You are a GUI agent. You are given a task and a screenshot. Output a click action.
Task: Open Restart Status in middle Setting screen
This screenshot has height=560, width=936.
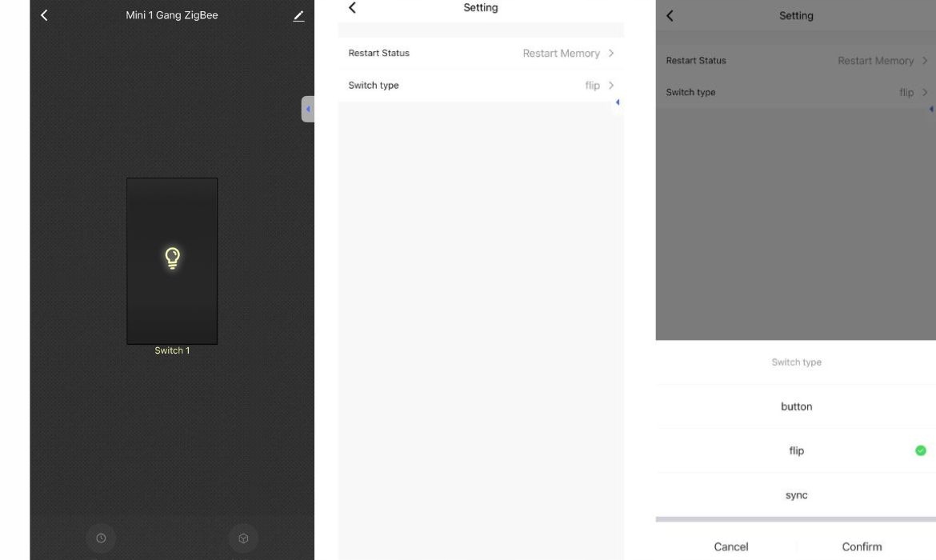[481, 53]
